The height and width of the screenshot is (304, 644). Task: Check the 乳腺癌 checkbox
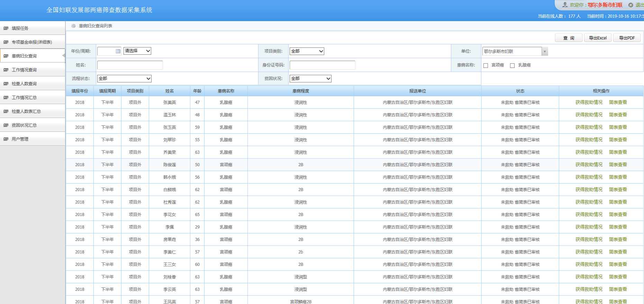pos(513,65)
